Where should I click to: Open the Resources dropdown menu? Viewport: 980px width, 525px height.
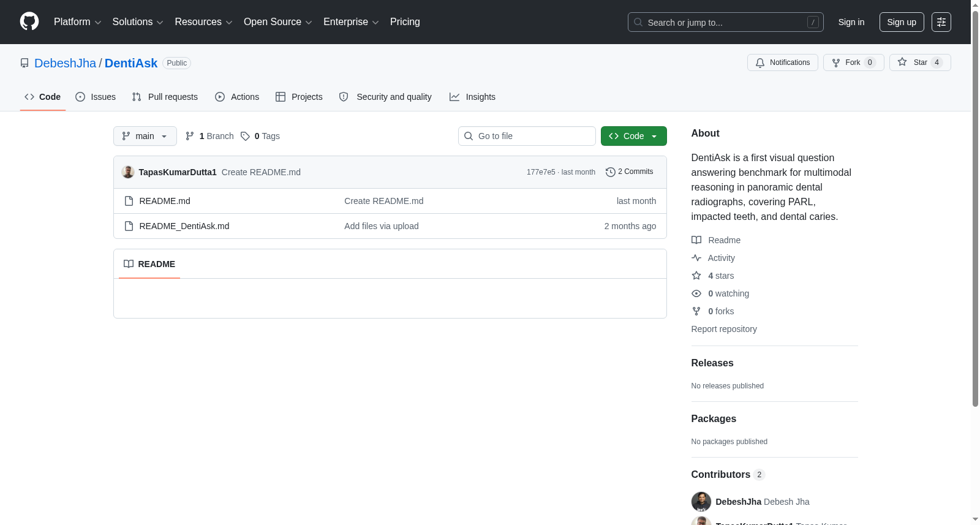coord(203,22)
